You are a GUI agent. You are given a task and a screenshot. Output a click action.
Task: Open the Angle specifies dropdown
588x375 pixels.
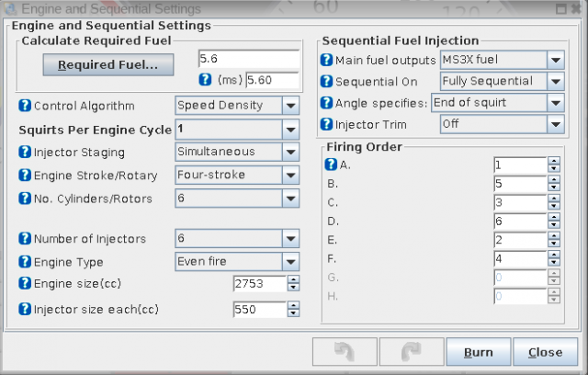click(x=554, y=103)
